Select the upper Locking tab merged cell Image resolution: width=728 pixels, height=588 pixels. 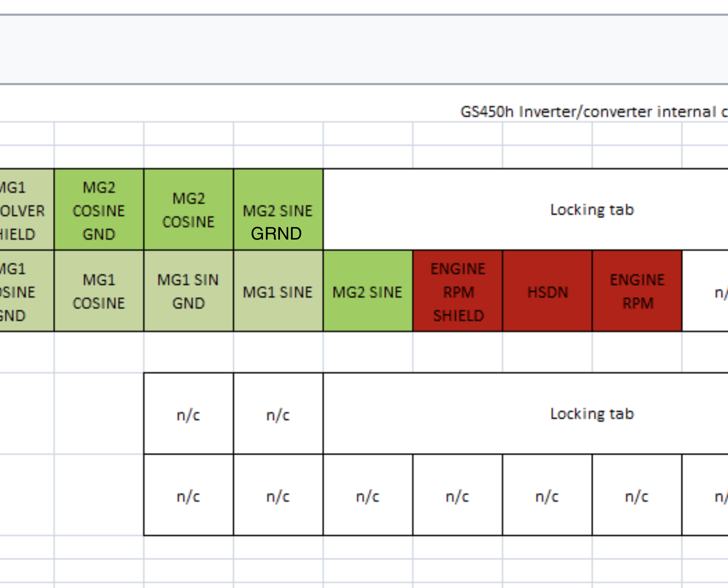point(592,210)
